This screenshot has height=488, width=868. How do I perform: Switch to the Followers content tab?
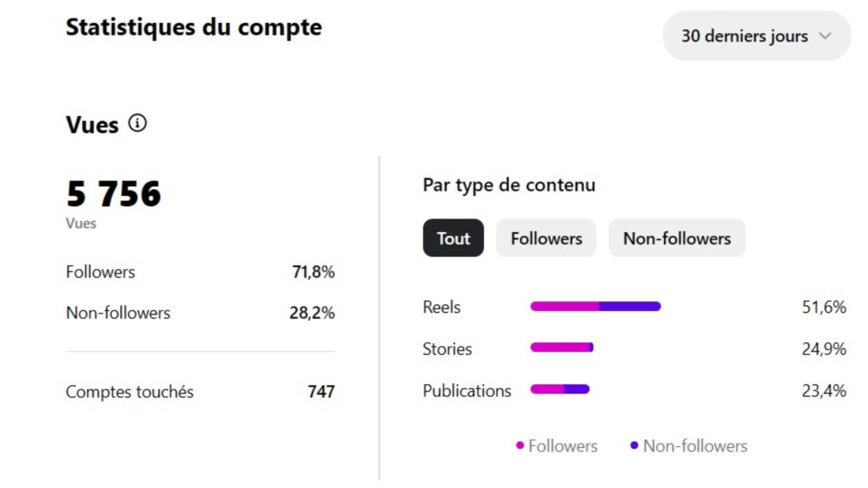tap(547, 238)
